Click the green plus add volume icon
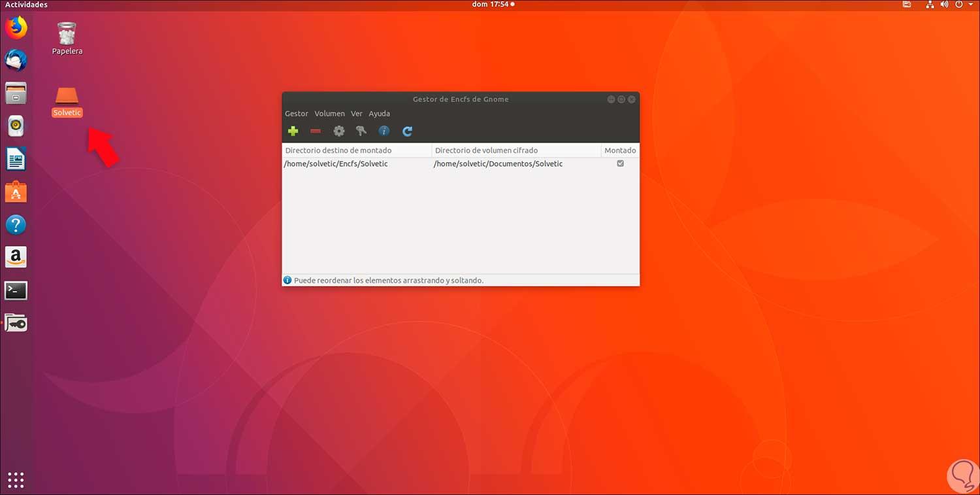The width and height of the screenshot is (980, 495). tap(293, 131)
